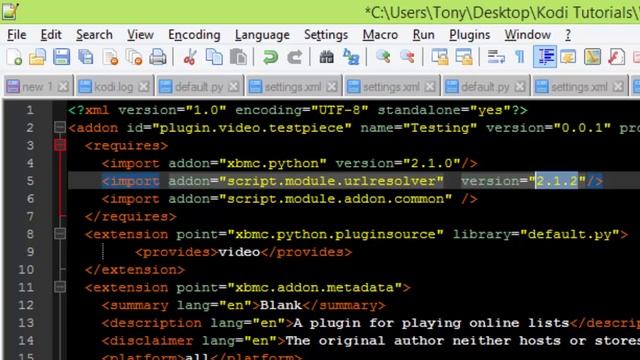
Task: Click the word video between provides tags
Action: (x=239, y=252)
